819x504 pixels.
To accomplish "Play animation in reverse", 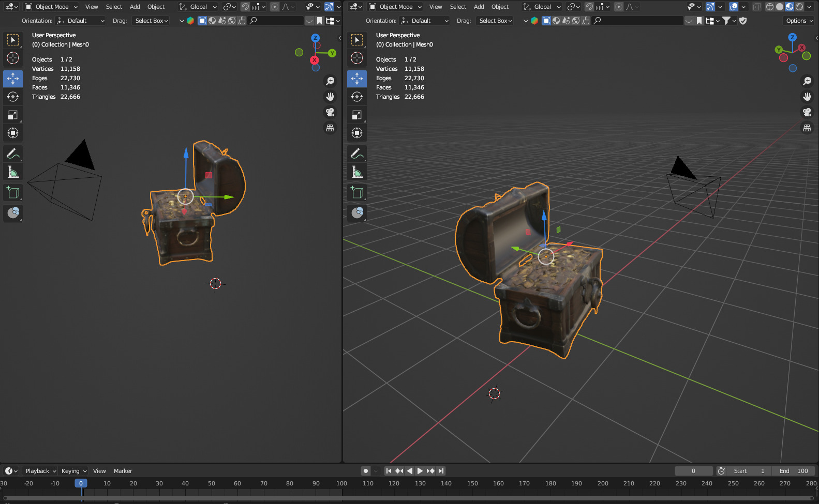I will tap(410, 471).
